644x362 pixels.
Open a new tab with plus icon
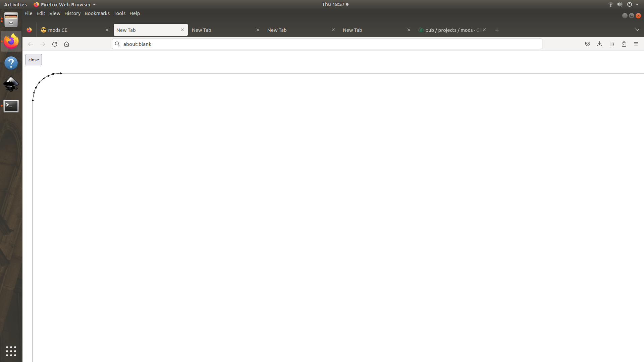tap(497, 30)
